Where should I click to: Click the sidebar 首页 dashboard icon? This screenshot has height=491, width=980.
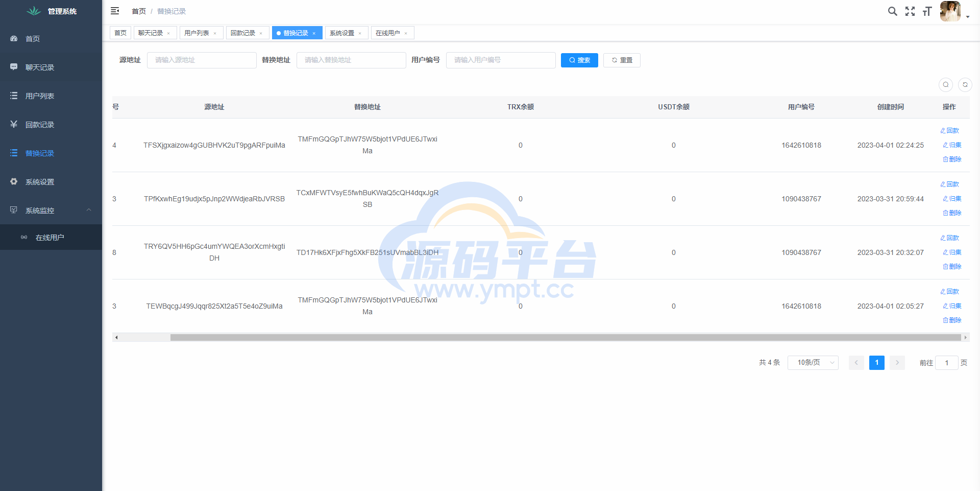(14, 39)
